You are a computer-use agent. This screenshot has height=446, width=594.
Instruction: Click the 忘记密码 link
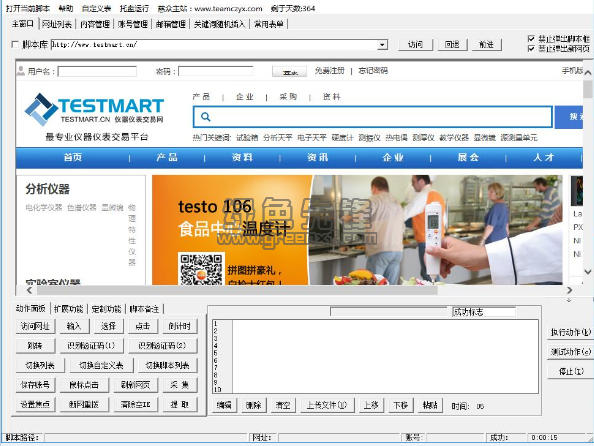[373, 70]
